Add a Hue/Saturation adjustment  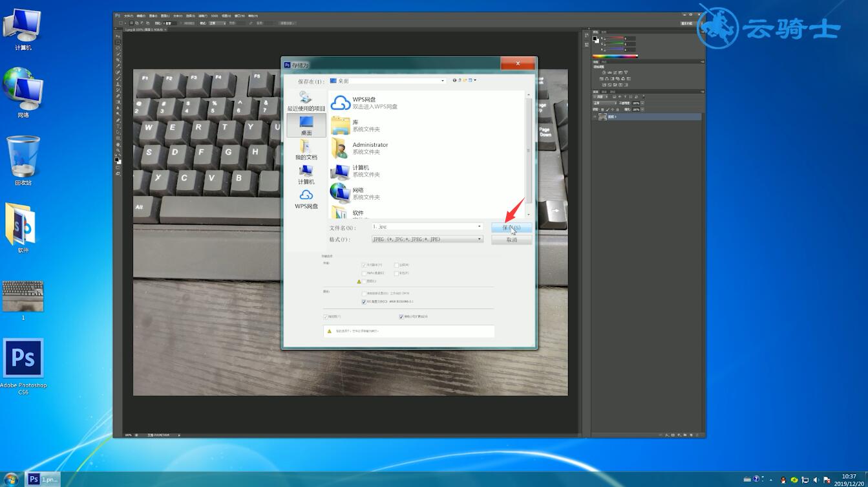click(x=602, y=79)
